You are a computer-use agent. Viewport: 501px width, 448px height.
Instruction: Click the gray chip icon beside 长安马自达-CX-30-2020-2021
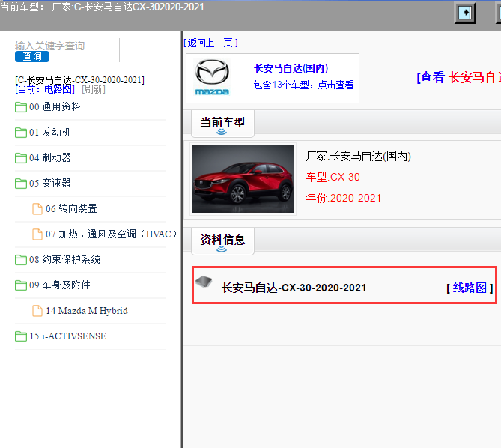[x=204, y=282]
